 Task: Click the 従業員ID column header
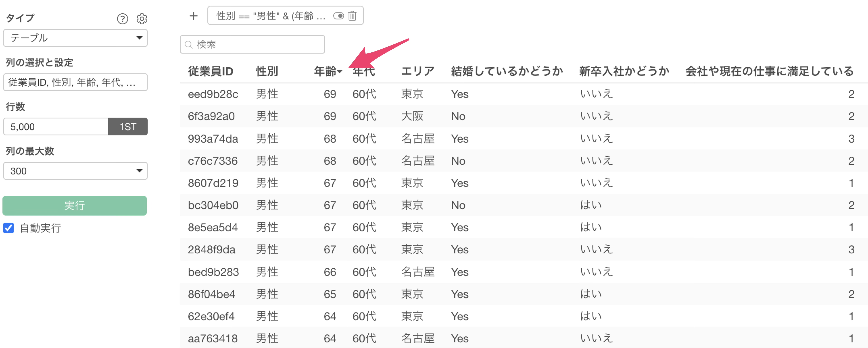(210, 71)
